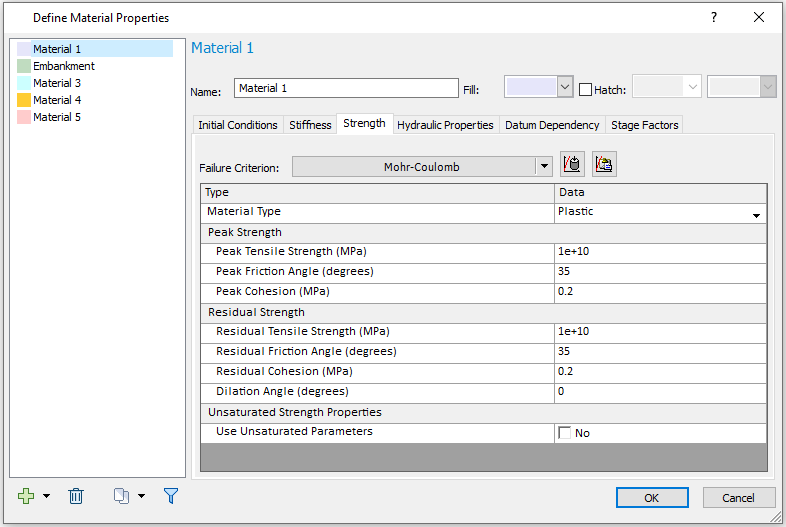Switch to Stiffness tab
786x527 pixels.
coord(310,125)
